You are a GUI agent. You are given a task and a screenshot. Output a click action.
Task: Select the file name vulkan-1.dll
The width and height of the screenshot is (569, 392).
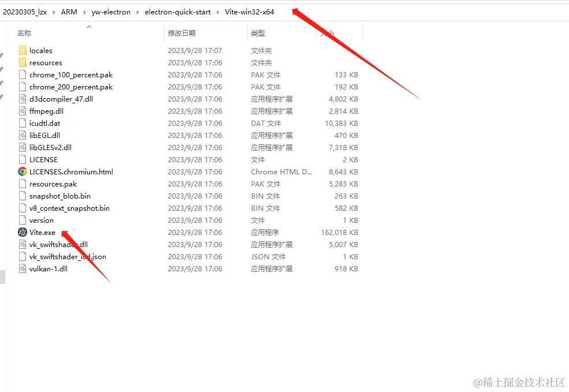click(x=48, y=268)
